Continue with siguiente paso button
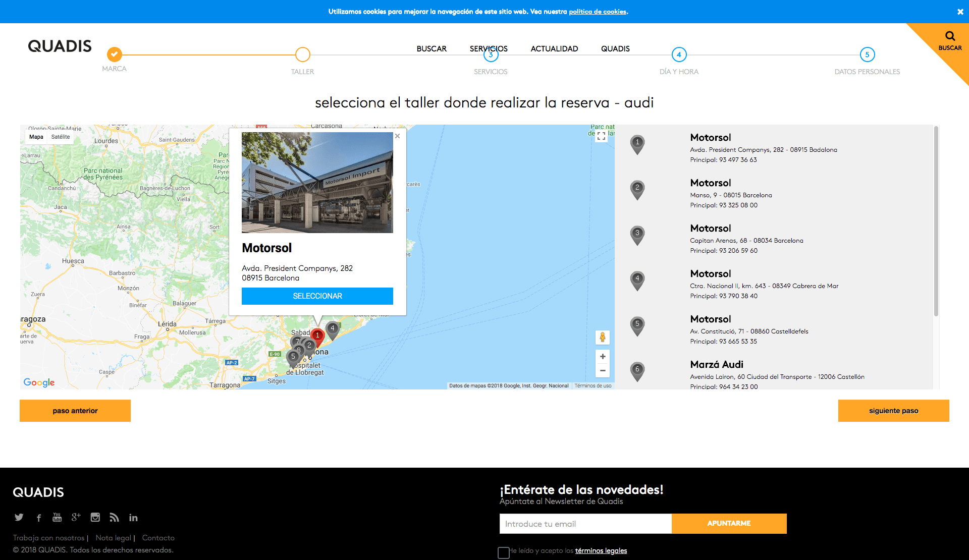The height and width of the screenshot is (560, 969). pos(893,411)
